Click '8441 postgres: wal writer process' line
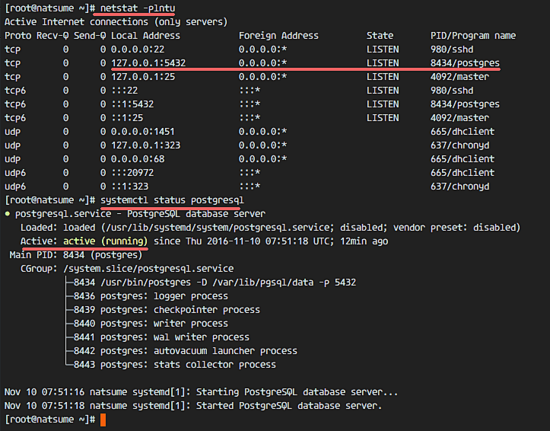Image resolution: width=550 pixels, height=431 pixels. (x=162, y=337)
